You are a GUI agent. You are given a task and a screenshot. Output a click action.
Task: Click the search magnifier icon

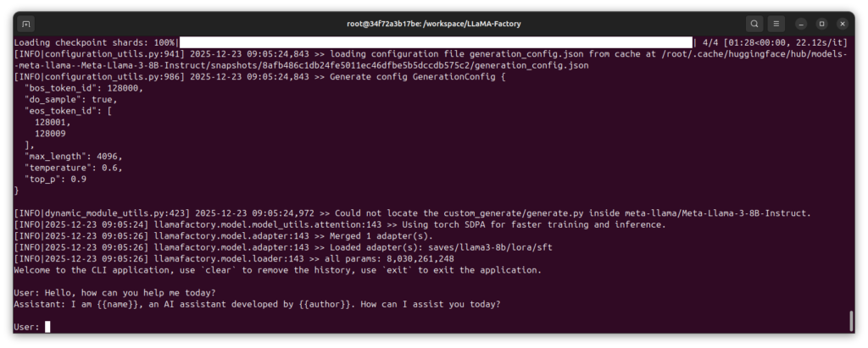[754, 24]
